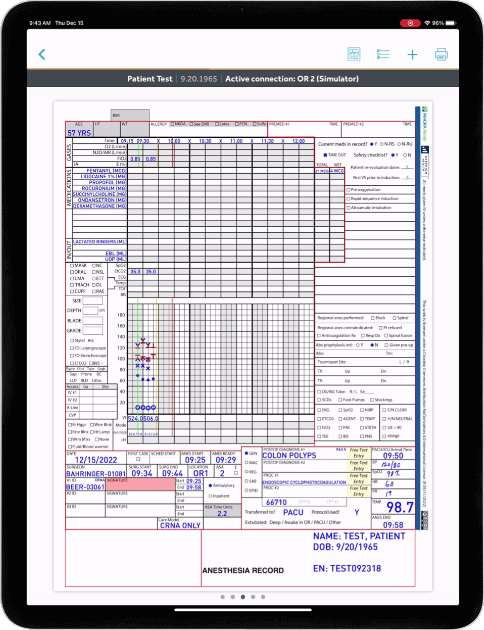Check the SCDs box
484x630 pixels.
(319, 400)
